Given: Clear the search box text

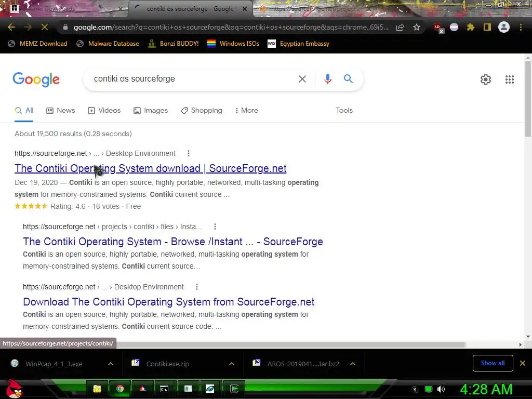Looking at the screenshot, I should 302,79.
